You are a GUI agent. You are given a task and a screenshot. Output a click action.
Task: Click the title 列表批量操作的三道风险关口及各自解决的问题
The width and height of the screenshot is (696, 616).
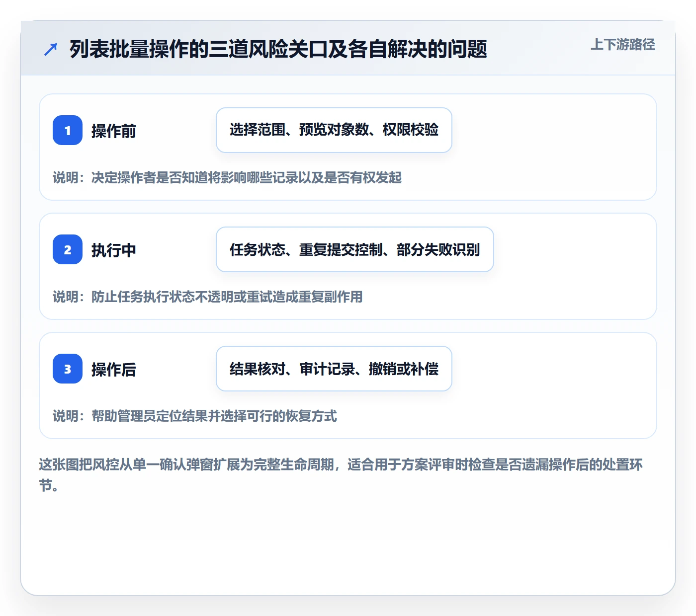[x=278, y=49]
